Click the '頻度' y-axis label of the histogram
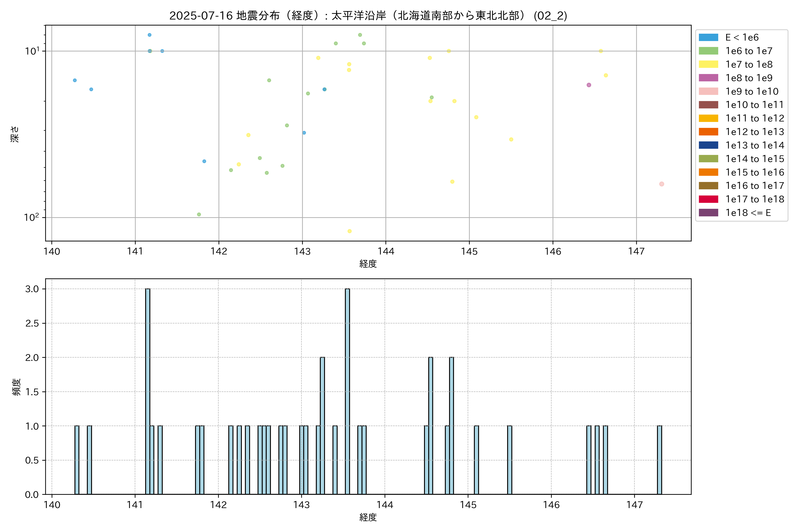 point(16,387)
